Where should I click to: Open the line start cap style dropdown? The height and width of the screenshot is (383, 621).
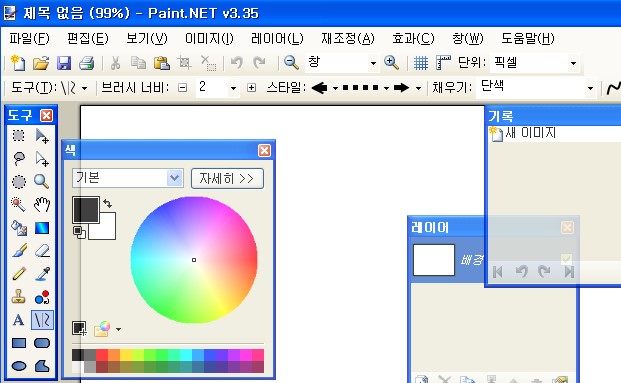(335, 88)
